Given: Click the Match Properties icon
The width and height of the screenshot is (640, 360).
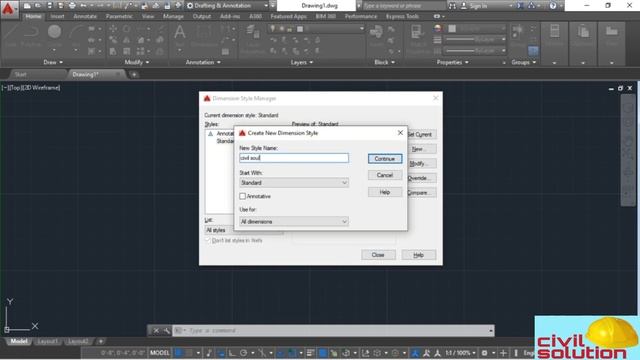Looking at the screenshot, I should 416,31.
